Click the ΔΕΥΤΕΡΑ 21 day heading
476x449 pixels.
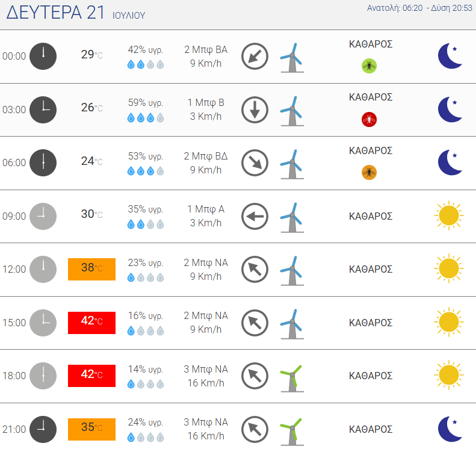(x=55, y=13)
